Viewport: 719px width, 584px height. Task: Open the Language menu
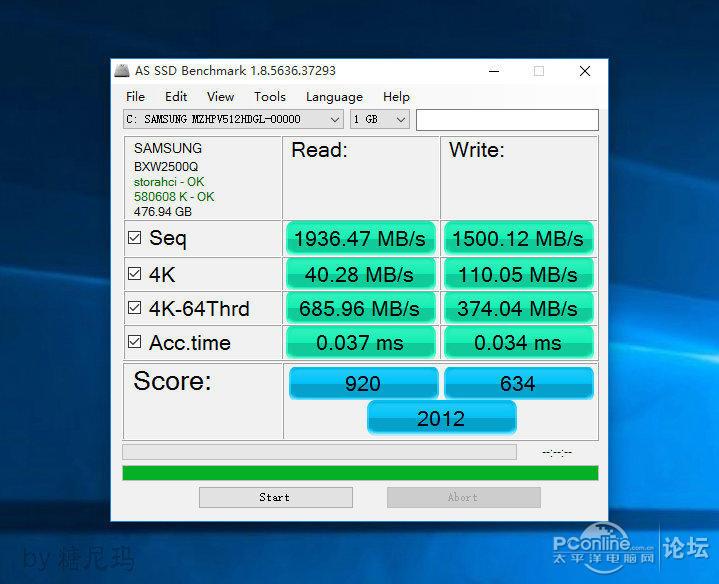(334, 97)
